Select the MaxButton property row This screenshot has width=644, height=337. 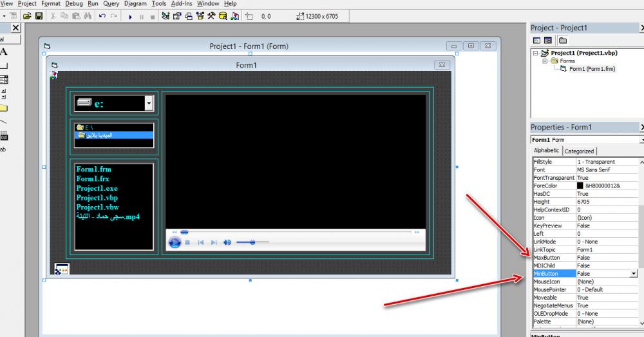pos(585,258)
